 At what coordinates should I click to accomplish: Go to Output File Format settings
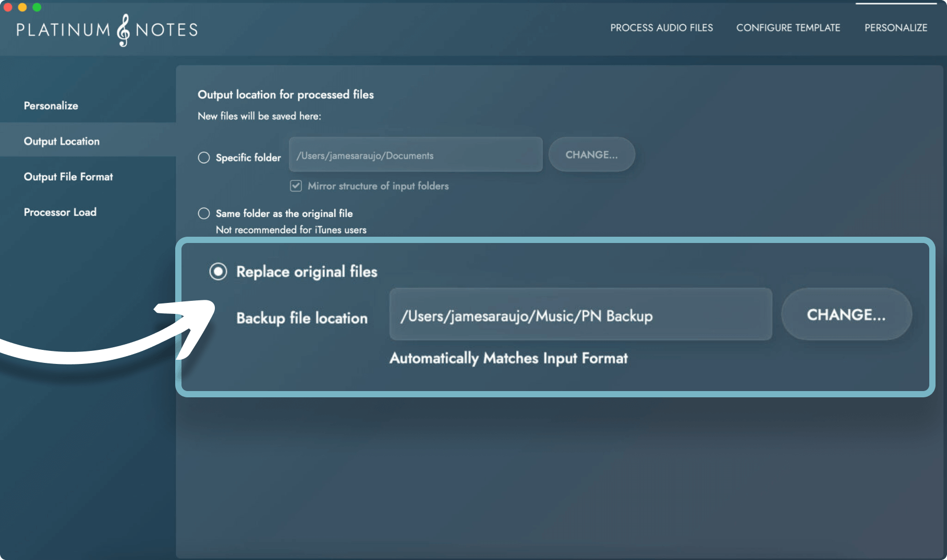point(68,176)
